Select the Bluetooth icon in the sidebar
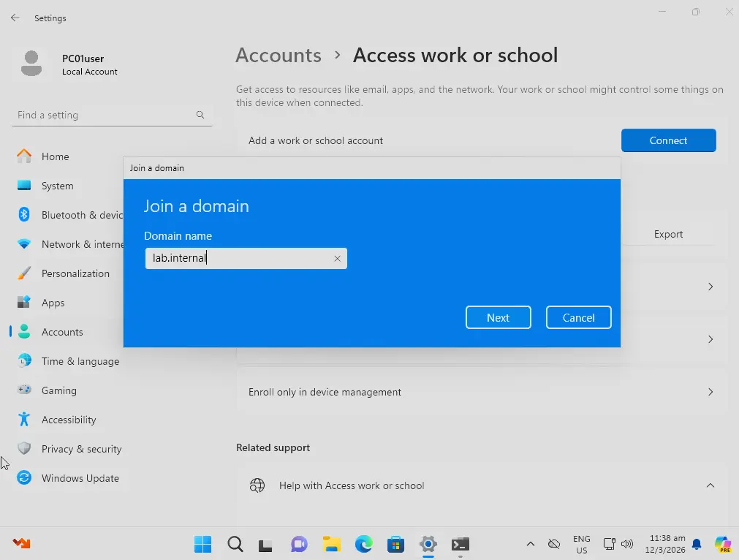The width and height of the screenshot is (739, 560). point(24,214)
